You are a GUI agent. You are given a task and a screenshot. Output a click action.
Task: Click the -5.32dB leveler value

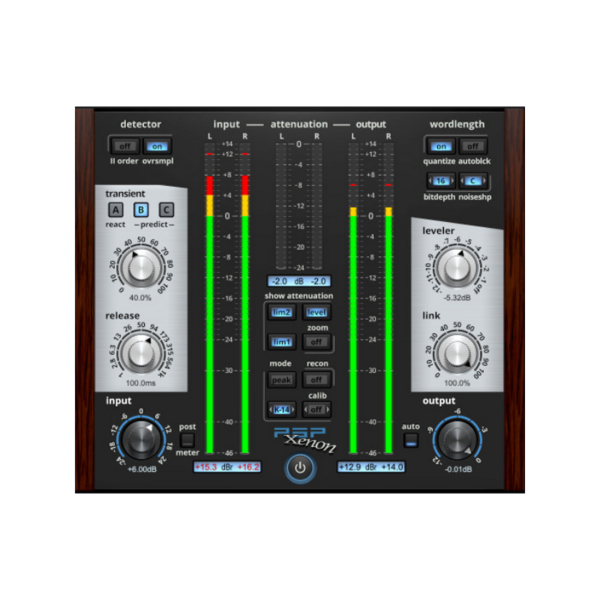coord(457,298)
